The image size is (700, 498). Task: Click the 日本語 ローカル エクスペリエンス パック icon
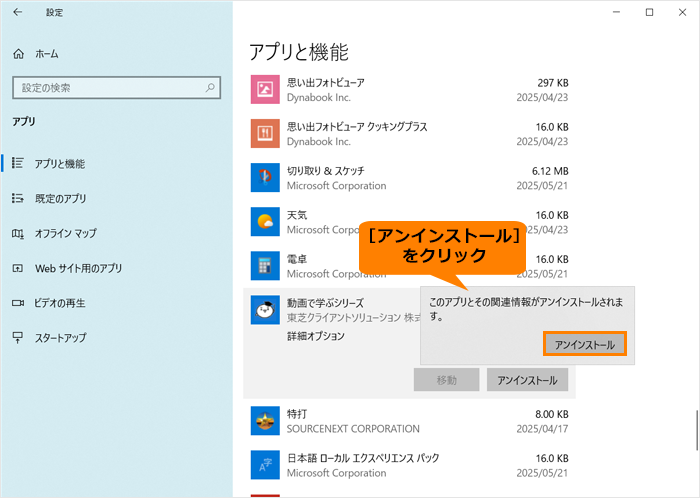(265, 465)
